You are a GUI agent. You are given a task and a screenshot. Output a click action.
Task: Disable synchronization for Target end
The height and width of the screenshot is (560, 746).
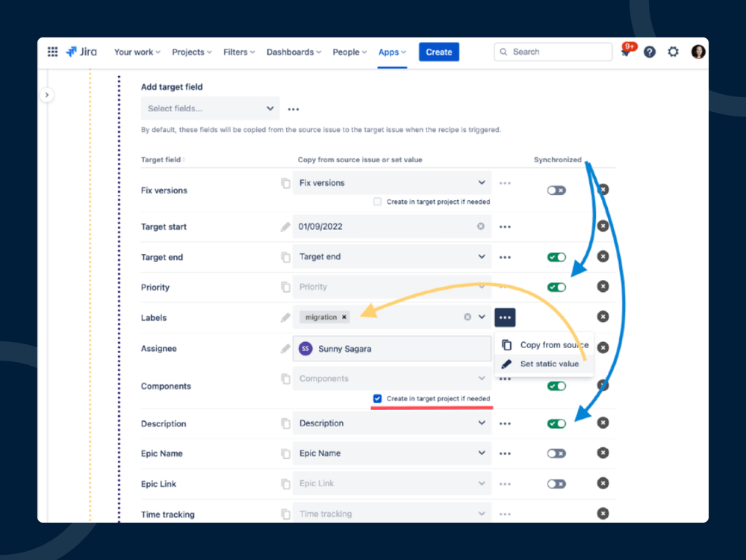[556, 257]
